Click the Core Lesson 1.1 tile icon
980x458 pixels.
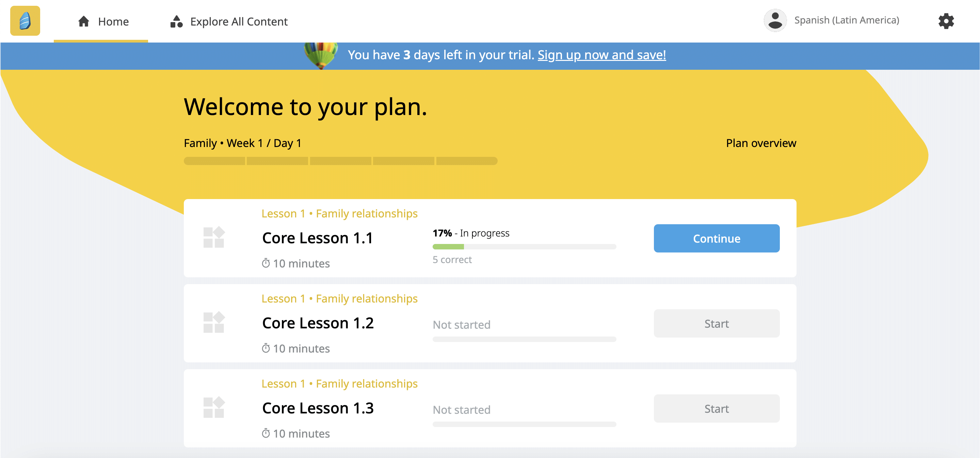pos(214,238)
